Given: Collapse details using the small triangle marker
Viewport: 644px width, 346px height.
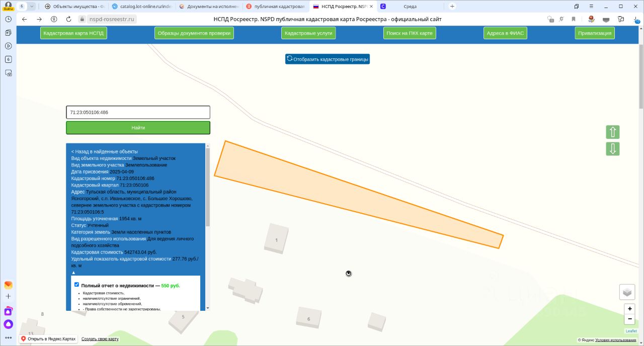Looking at the screenshot, I should coord(73,272).
